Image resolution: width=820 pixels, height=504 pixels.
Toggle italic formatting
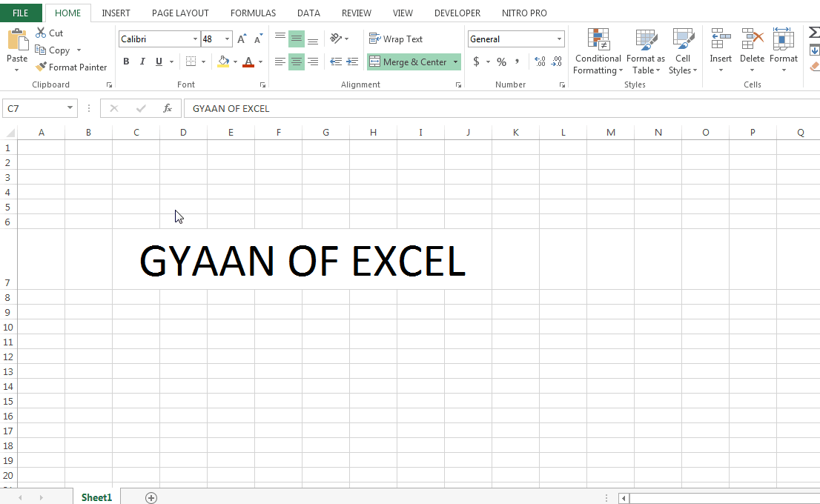tap(142, 62)
